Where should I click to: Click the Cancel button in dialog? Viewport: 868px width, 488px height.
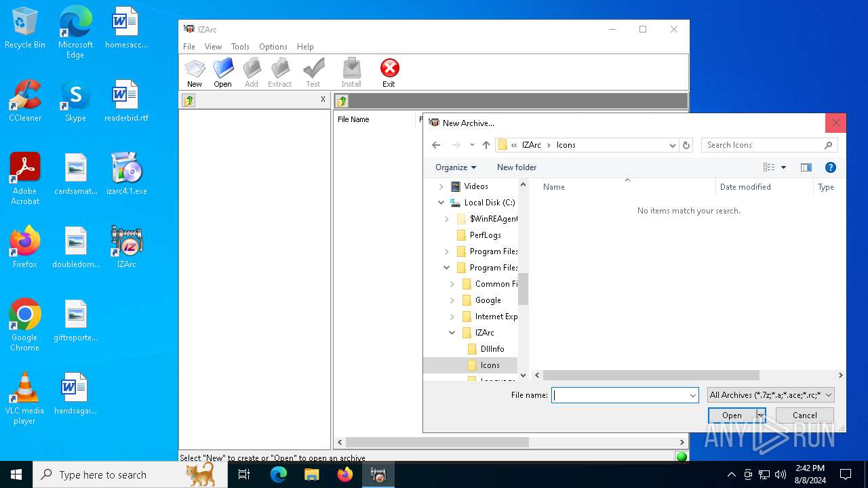coord(805,415)
